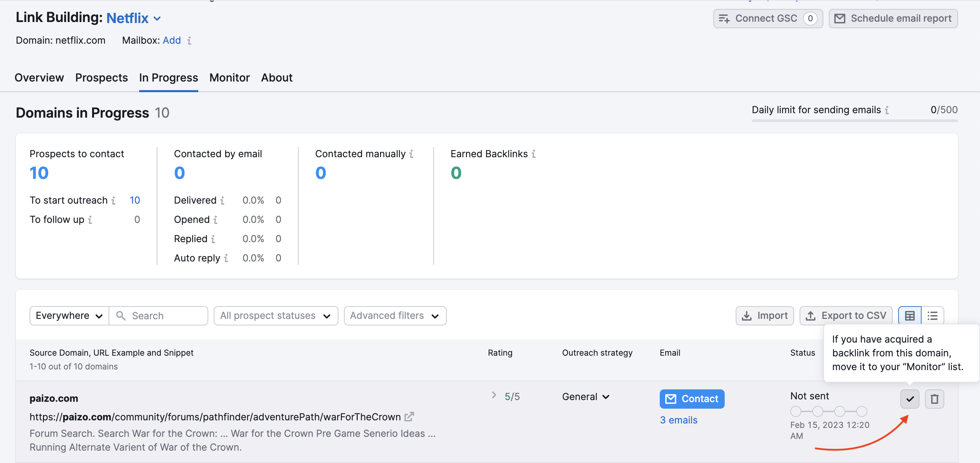Select the table view icon
The height and width of the screenshot is (463, 980).
(x=910, y=315)
